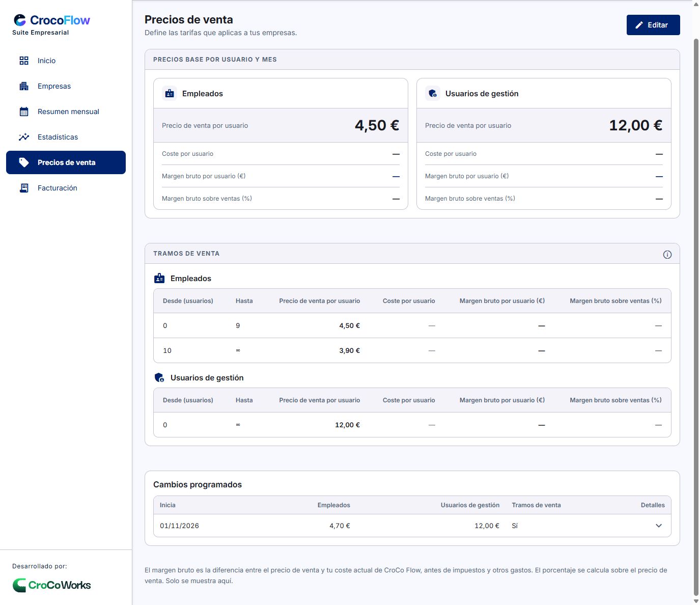Click the scrollbar down arrow
This screenshot has width=700, height=605.
point(696,601)
